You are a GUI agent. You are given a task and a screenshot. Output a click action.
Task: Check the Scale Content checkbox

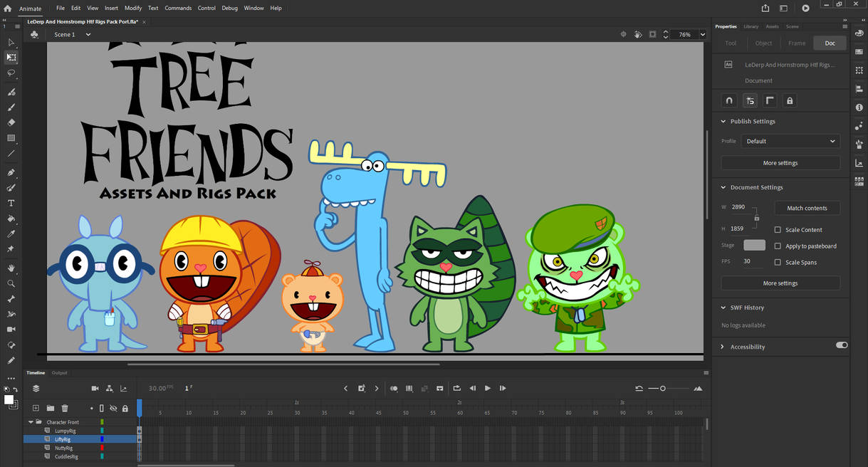pos(778,230)
